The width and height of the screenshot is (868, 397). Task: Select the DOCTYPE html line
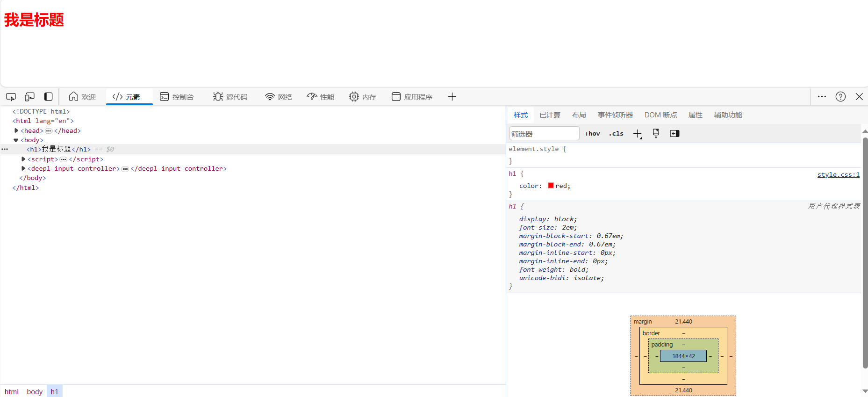coord(41,111)
